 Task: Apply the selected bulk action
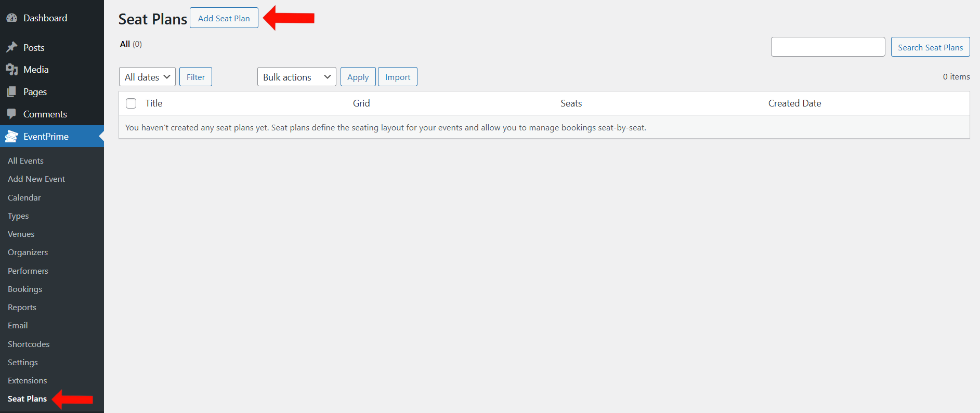(x=358, y=77)
